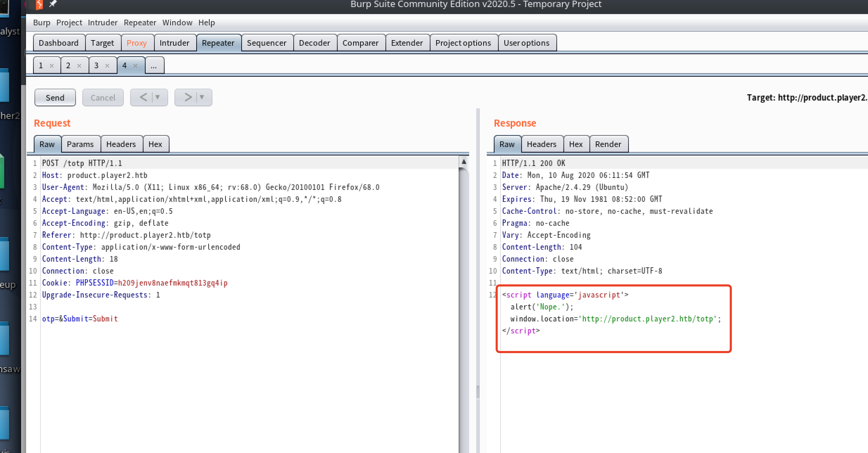
Task: Close Repeater tab 1
Action: pyautogui.click(x=52, y=66)
